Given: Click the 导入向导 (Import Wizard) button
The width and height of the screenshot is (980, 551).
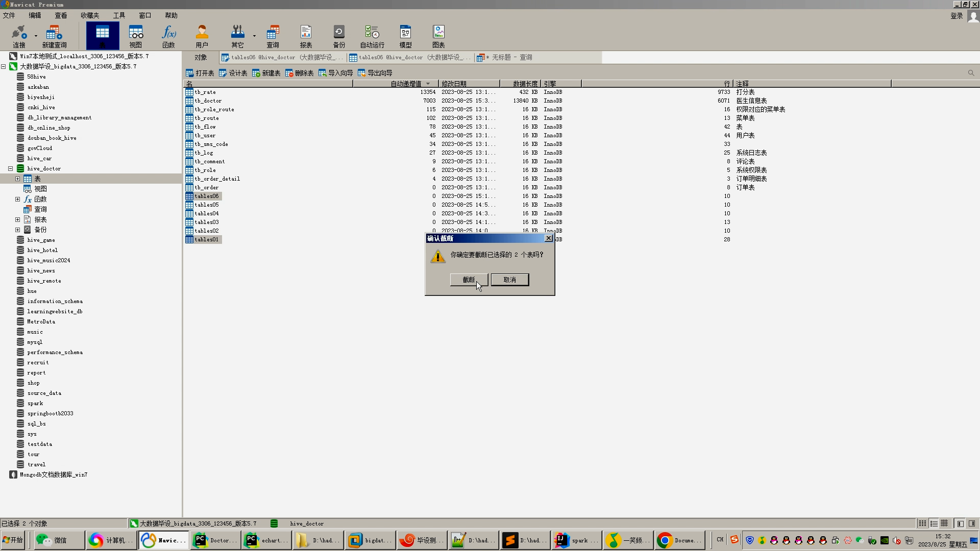Looking at the screenshot, I should point(336,73).
